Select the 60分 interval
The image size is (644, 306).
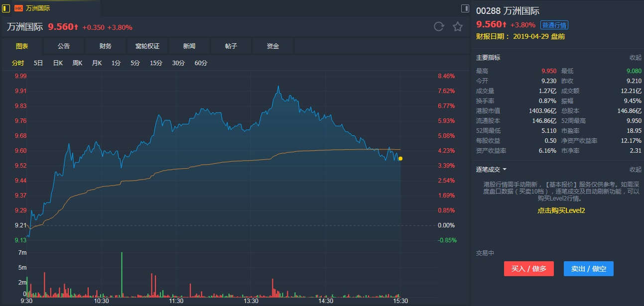201,63
